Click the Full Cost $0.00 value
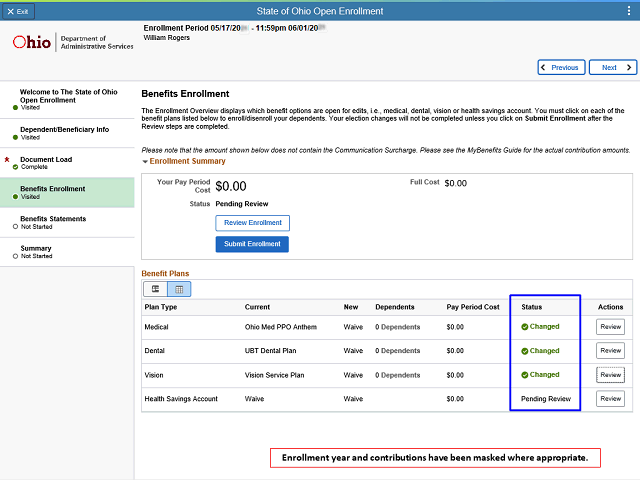 point(456,183)
